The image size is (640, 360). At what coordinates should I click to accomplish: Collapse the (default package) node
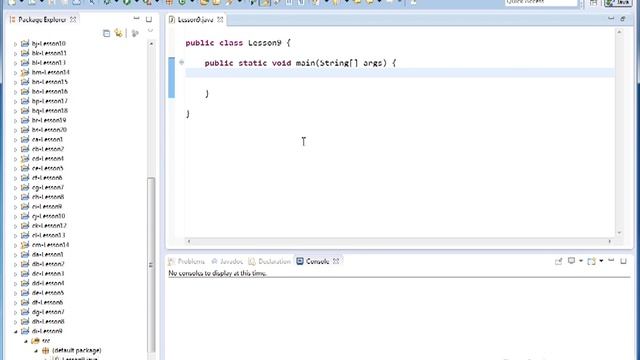pos(36,351)
